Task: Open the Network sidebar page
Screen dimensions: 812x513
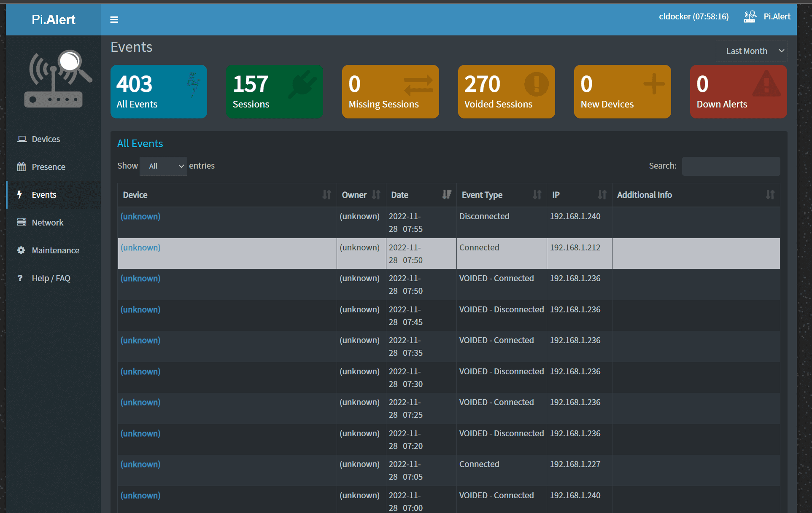Action: [x=48, y=223]
